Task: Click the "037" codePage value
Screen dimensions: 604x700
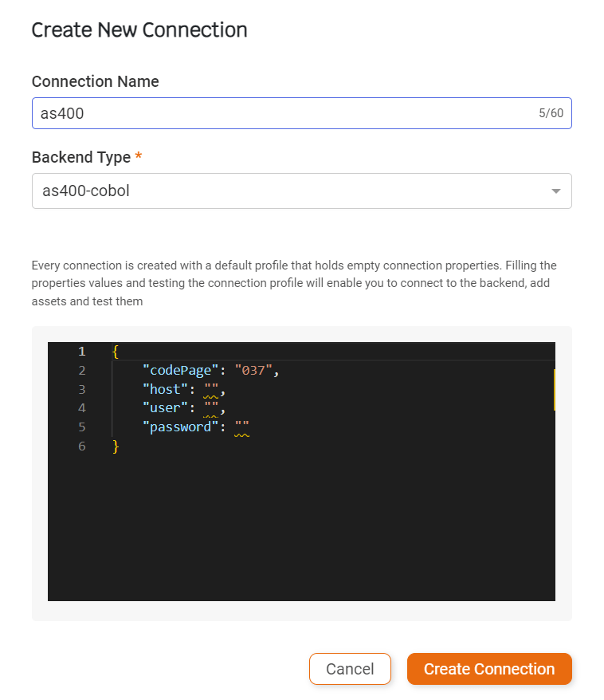Action: pos(253,371)
